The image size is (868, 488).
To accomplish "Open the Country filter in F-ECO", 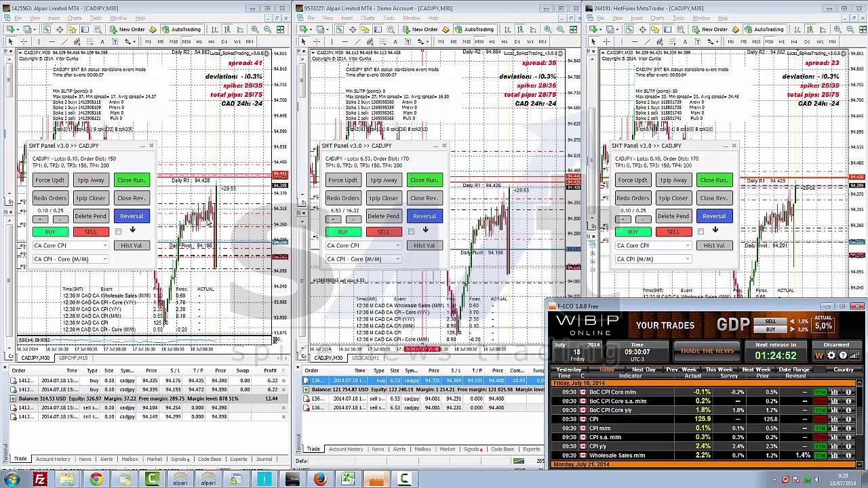I will [844, 369].
